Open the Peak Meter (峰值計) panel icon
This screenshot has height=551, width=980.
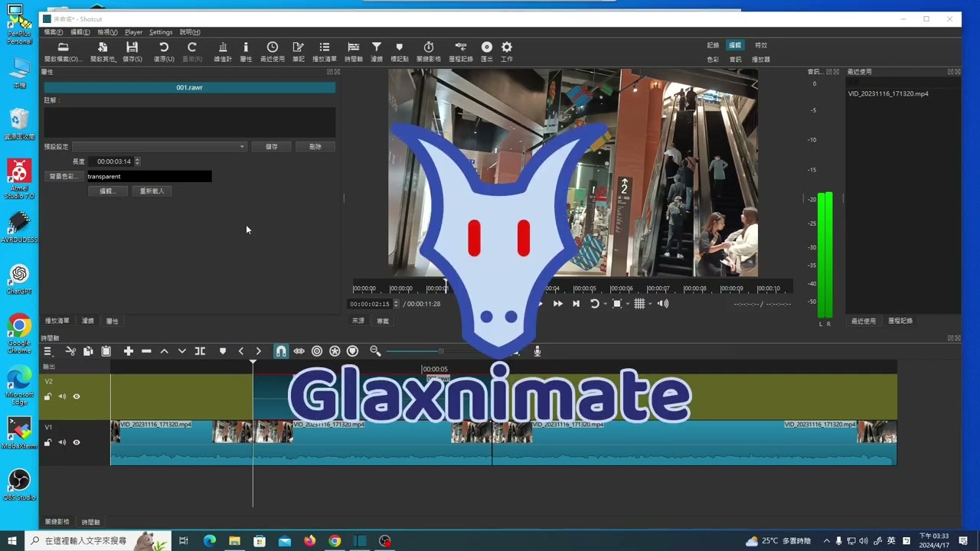(223, 47)
